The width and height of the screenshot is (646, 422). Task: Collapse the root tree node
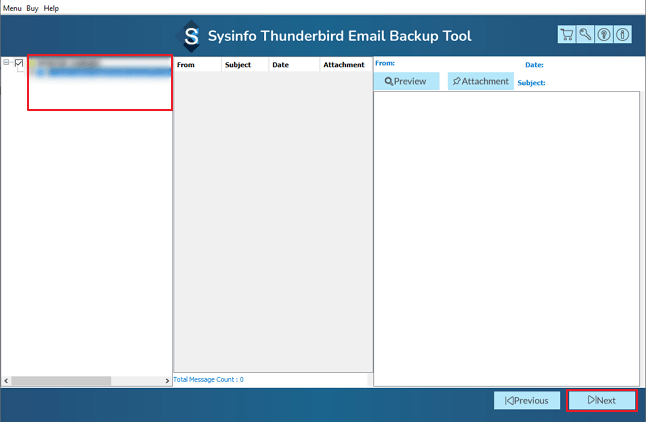point(7,63)
